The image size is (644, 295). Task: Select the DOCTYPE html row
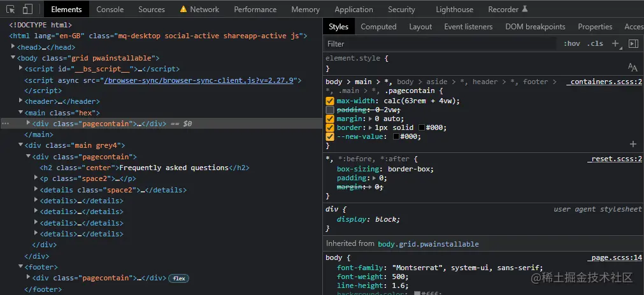coord(40,25)
